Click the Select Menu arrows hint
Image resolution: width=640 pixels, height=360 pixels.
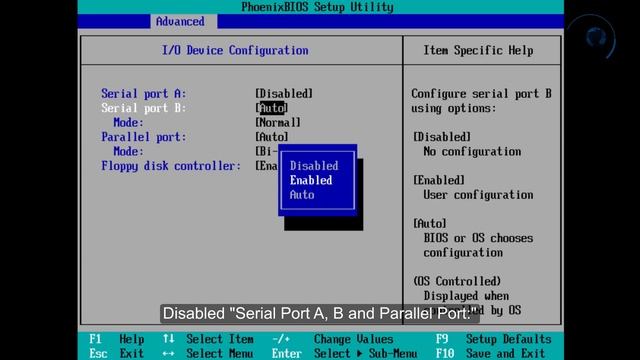(x=208, y=353)
